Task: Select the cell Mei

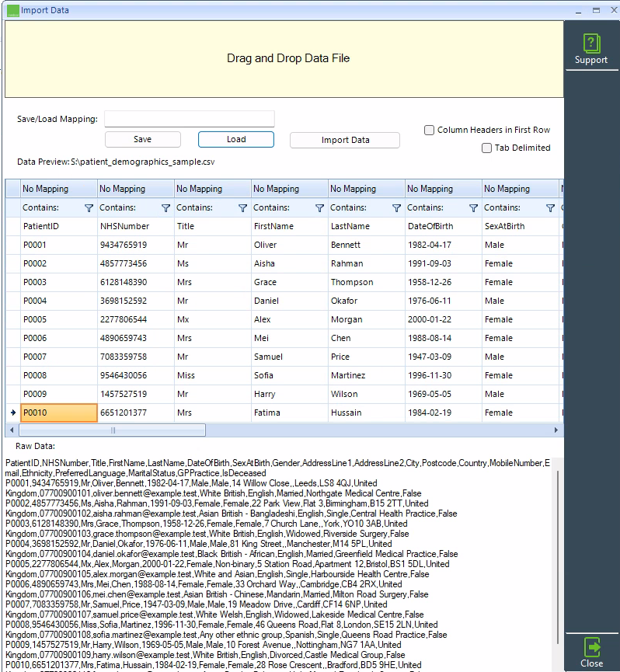Action: pyautogui.click(x=290, y=338)
